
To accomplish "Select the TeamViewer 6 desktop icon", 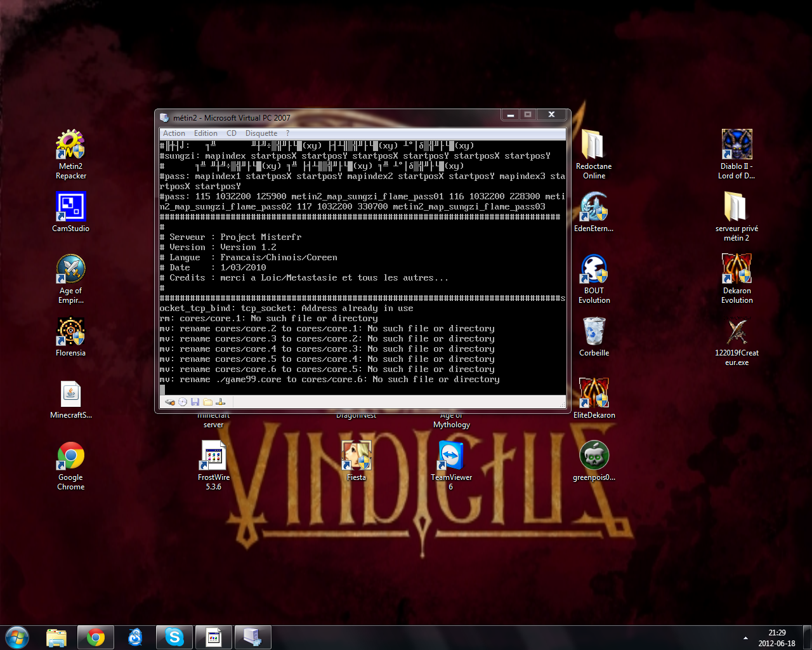I will 451,465.
